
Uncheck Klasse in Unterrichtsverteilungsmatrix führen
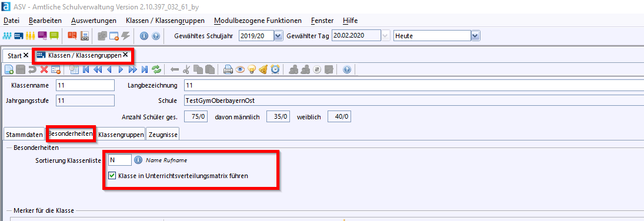[112, 176]
